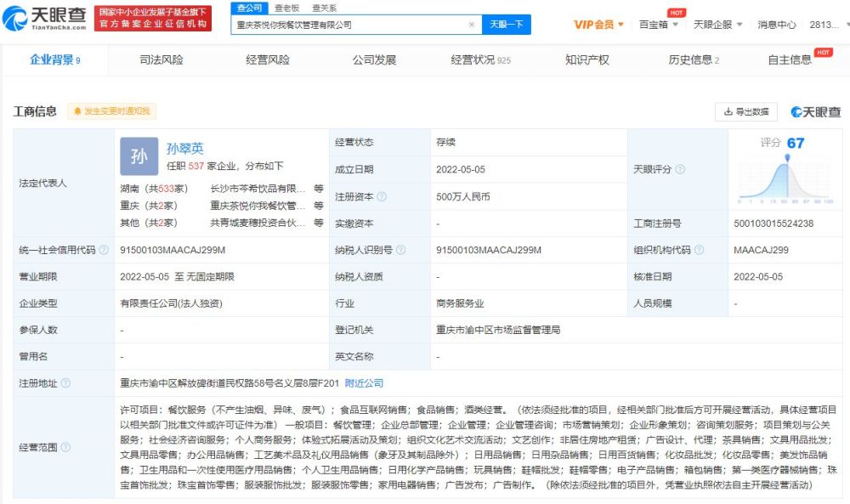Open the 长沙市芩希饮品有限... company link

click(258, 189)
